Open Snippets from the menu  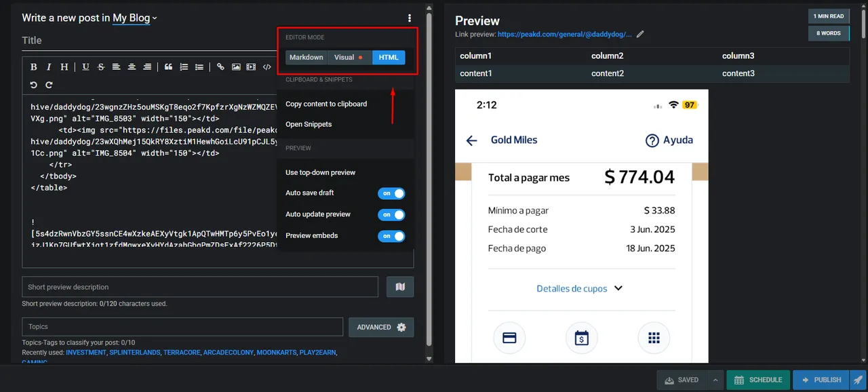(309, 124)
